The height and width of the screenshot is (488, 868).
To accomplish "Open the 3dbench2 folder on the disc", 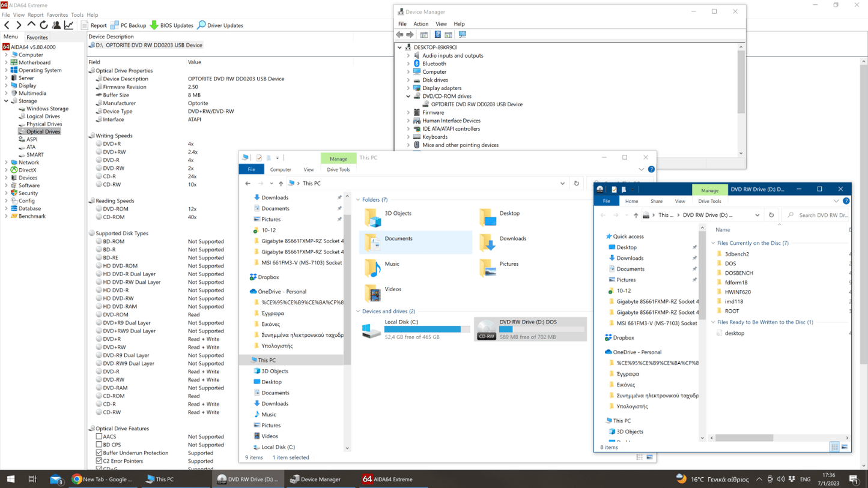I will [x=736, y=254].
